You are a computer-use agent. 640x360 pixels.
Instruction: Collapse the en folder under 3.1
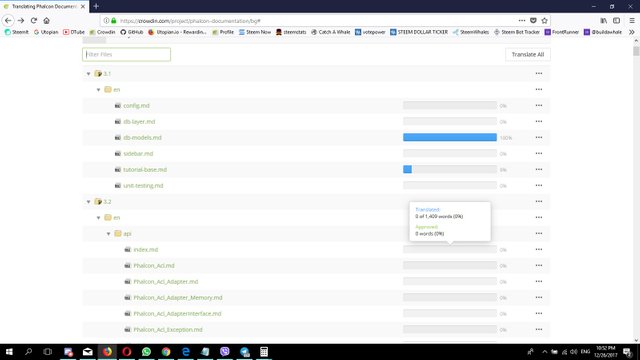point(98,90)
